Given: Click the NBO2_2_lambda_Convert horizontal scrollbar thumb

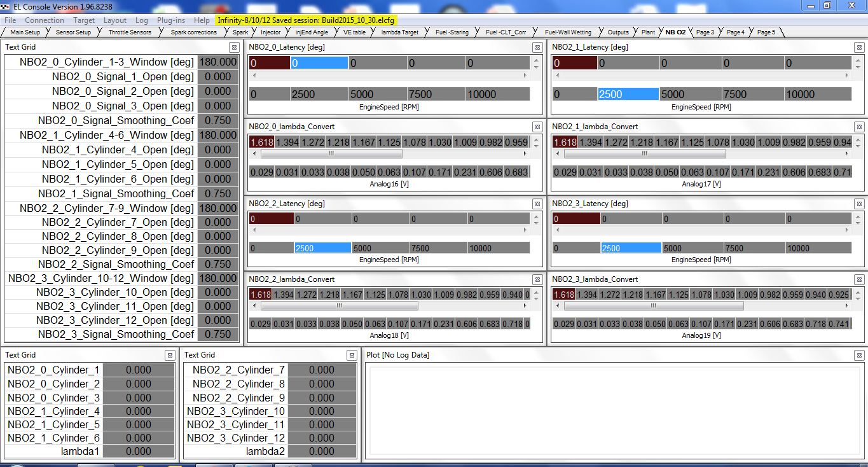Looking at the screenshot, I should (x=339, y=306).
